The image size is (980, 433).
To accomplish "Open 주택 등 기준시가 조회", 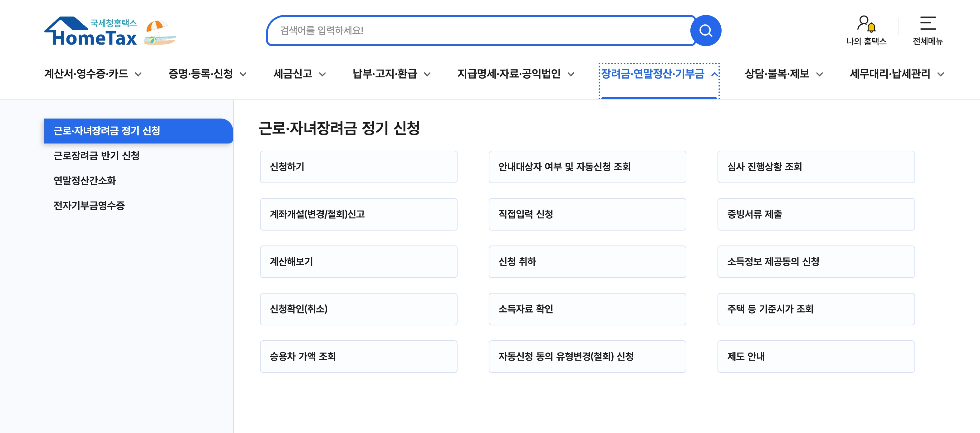I will 816,309.
